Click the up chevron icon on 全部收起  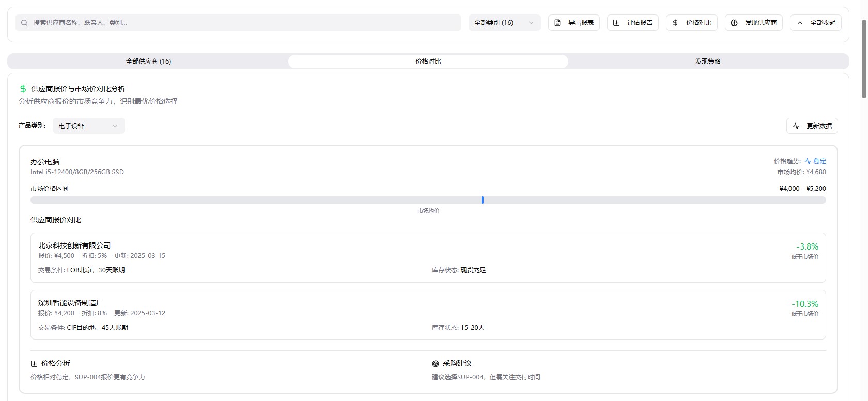pyautogui.click(x=800, y=23)
